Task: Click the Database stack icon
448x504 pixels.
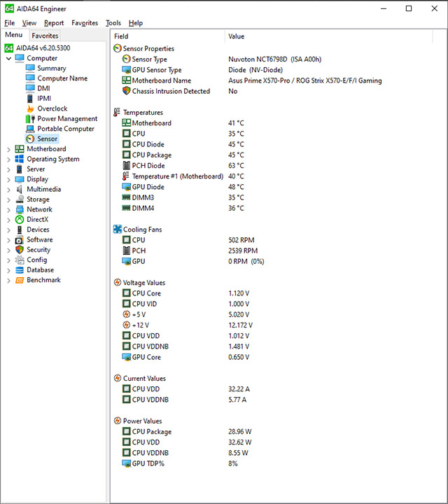Action: tap(20, 270)
